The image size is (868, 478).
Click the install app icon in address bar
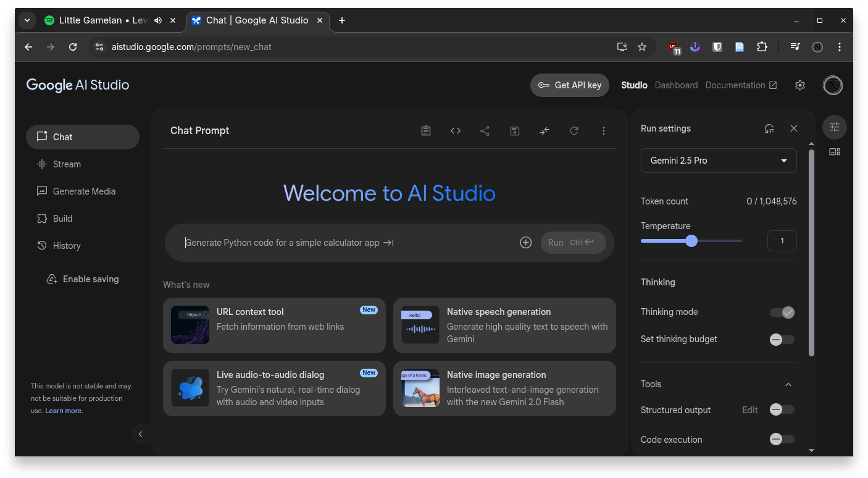(x=622, y=47)
